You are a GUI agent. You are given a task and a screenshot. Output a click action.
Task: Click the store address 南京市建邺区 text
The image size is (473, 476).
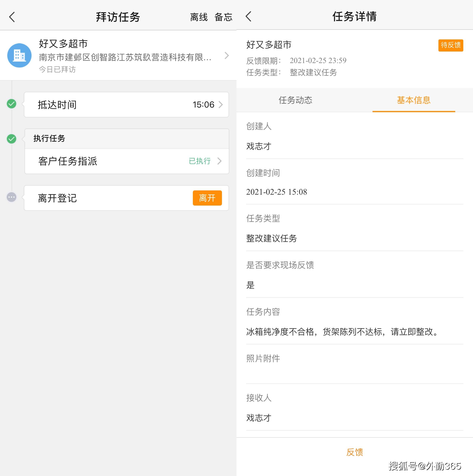click(x=125, y=57)
